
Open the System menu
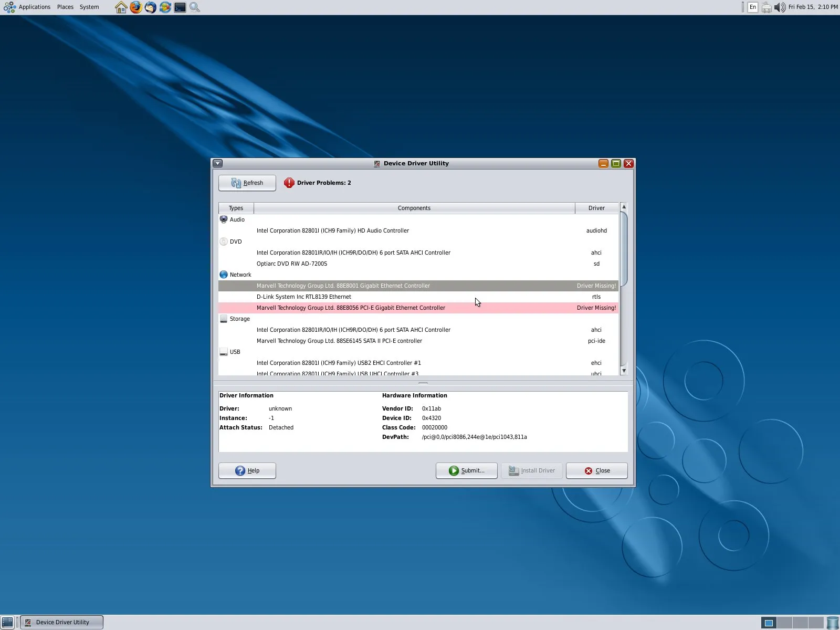(89, 7)
